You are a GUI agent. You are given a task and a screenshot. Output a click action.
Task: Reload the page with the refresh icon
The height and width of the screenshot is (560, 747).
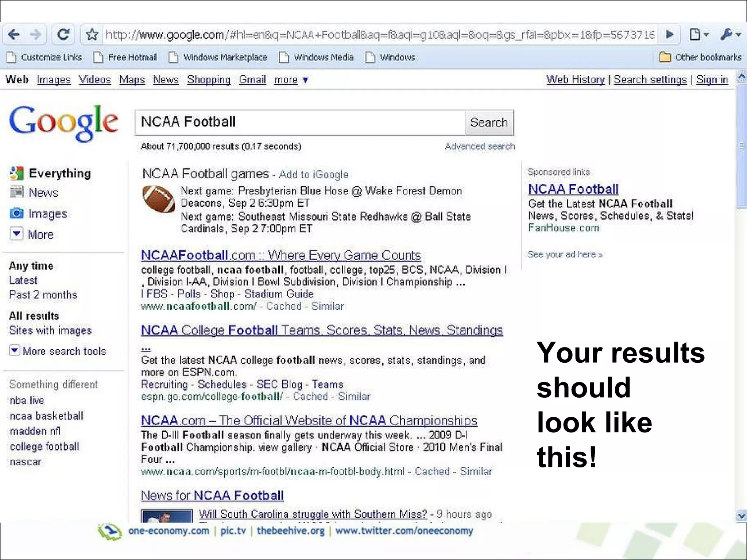[63, 35]
